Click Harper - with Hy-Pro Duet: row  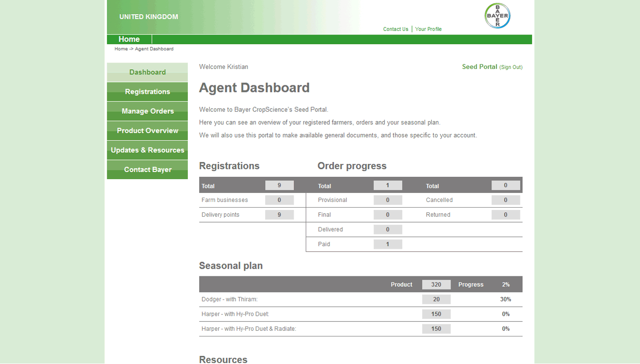click(361, 314)
